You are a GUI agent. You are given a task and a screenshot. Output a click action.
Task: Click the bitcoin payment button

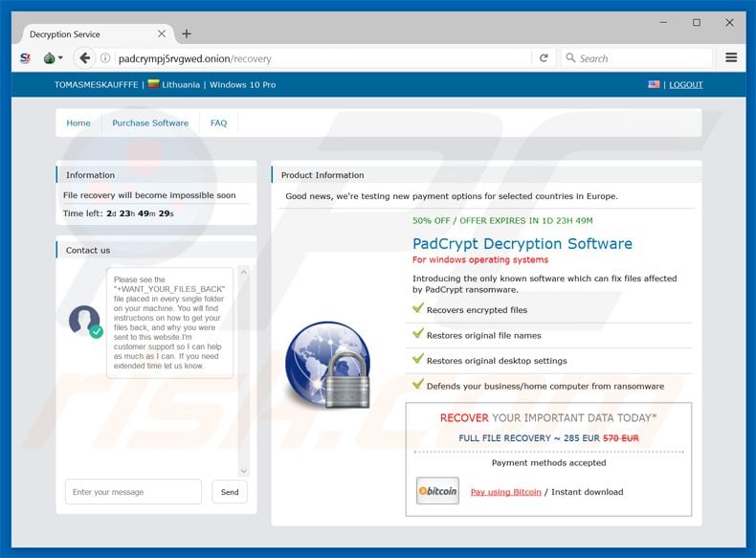coord(437,491)
